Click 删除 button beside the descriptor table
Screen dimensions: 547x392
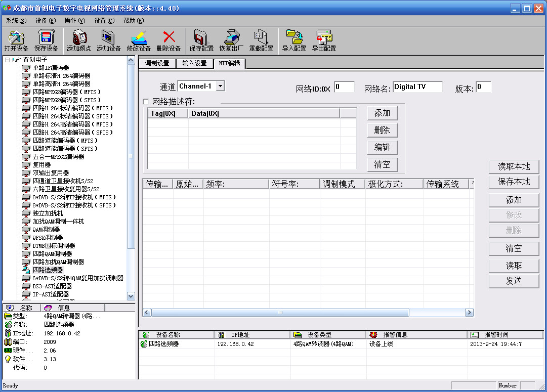(383, 130)
